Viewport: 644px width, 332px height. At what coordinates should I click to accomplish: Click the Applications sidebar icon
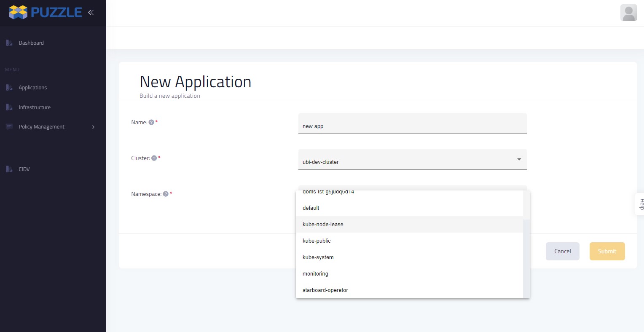(x=9, y=88)
